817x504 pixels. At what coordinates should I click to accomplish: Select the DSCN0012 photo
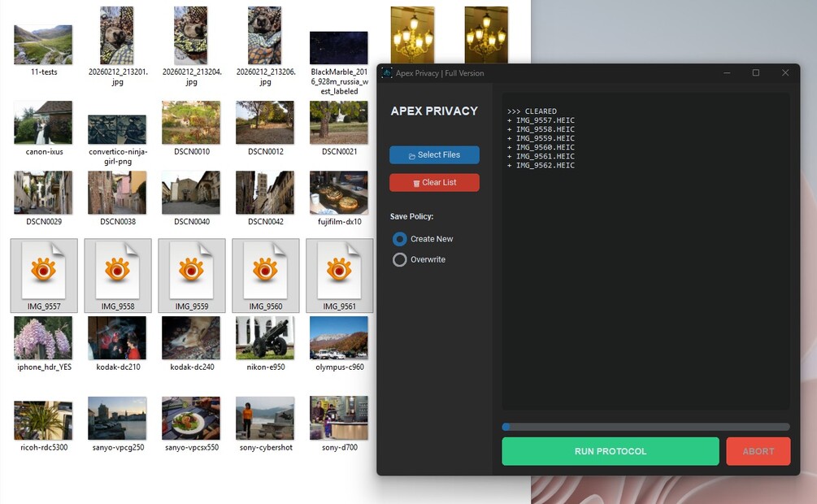265,123
